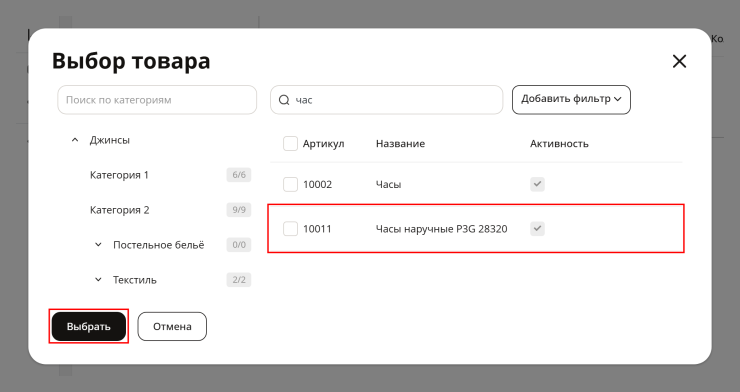
Task: Click article number 10002
Action: click(317, 184)
